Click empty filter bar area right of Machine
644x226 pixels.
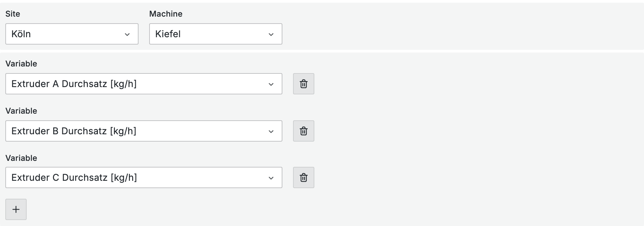coord(460,27)
